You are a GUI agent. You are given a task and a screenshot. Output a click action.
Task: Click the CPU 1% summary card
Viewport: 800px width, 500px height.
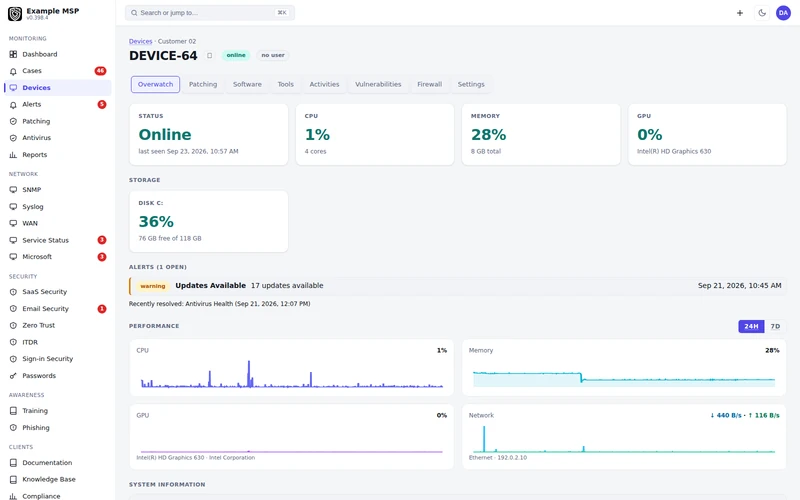(375, 135)
